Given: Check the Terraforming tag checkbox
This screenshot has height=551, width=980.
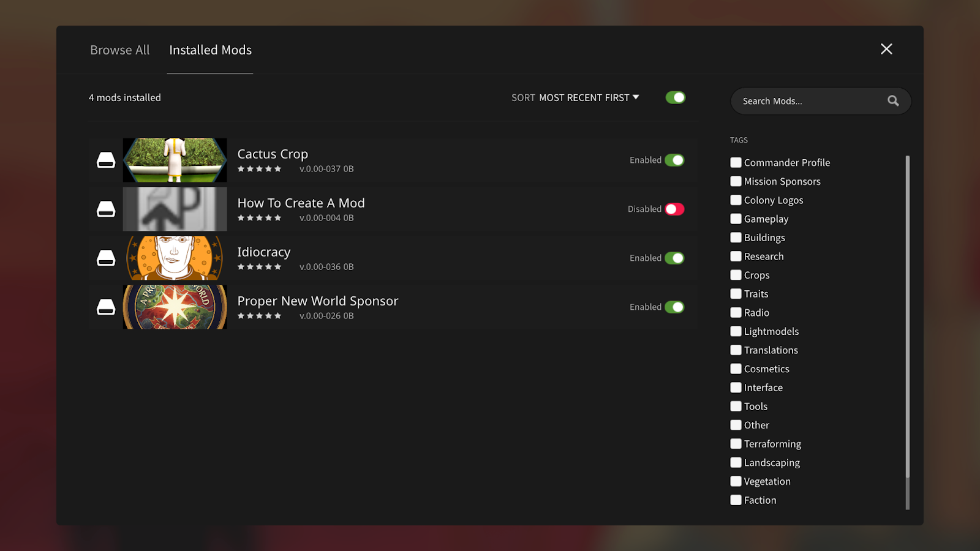Looking at the screenshot, I should 736,444.
